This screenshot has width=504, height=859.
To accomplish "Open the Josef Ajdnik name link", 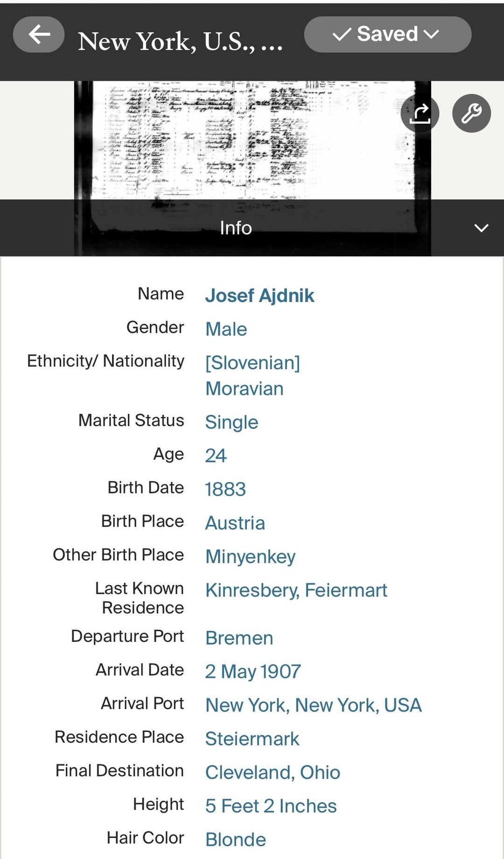I will (259, 296).
